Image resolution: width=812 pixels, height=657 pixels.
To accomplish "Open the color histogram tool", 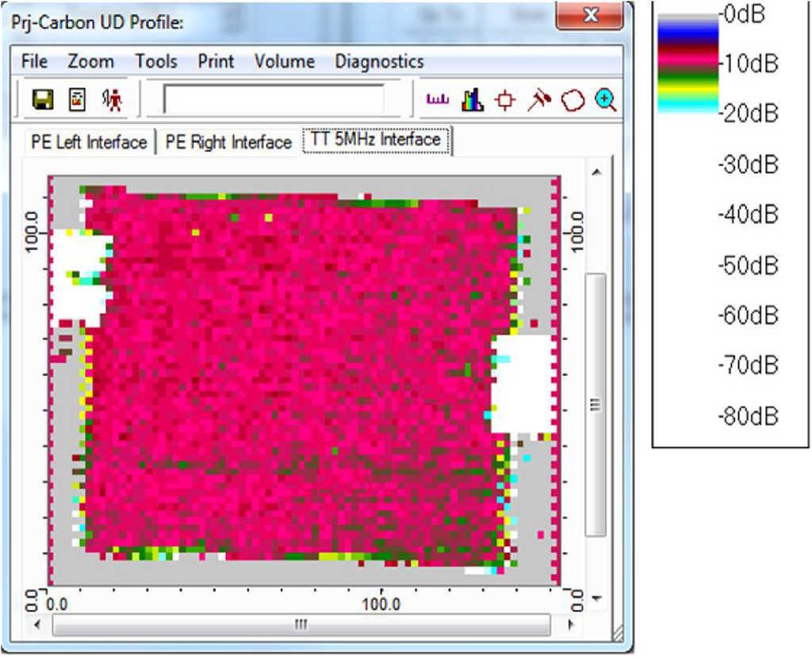I will coord(473,101).
